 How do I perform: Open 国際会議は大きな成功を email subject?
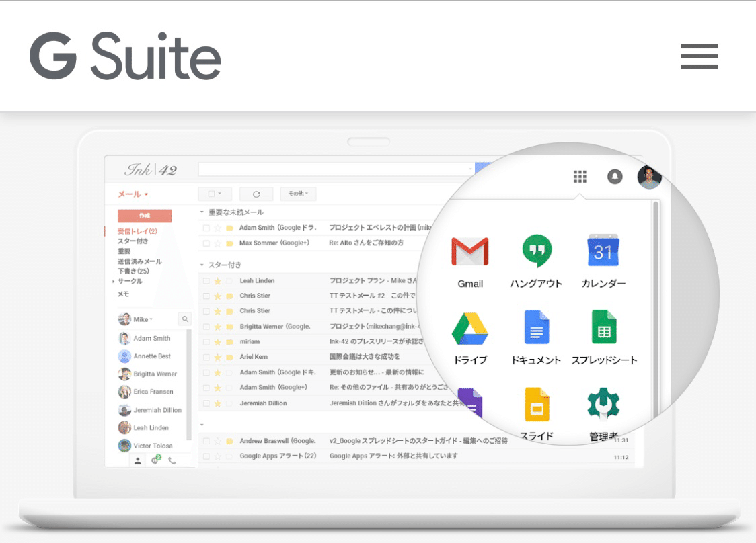coord(365,357)
